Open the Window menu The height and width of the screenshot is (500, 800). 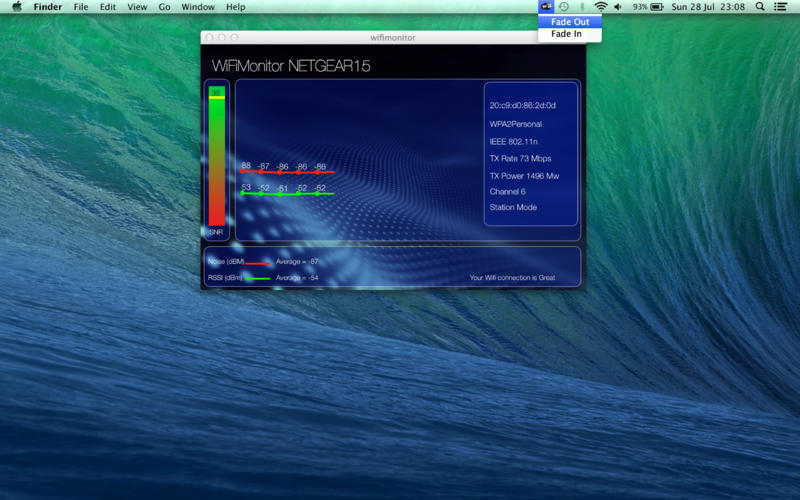(198, 7)
